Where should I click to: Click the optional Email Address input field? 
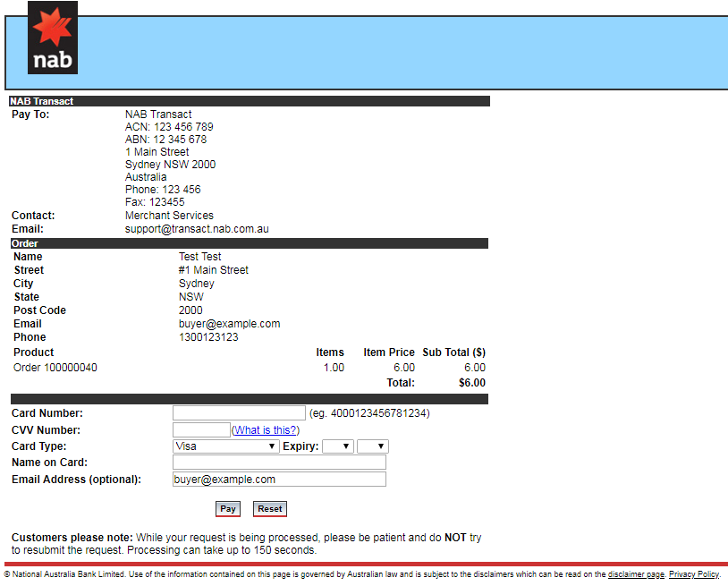click(x=279, y=480)
